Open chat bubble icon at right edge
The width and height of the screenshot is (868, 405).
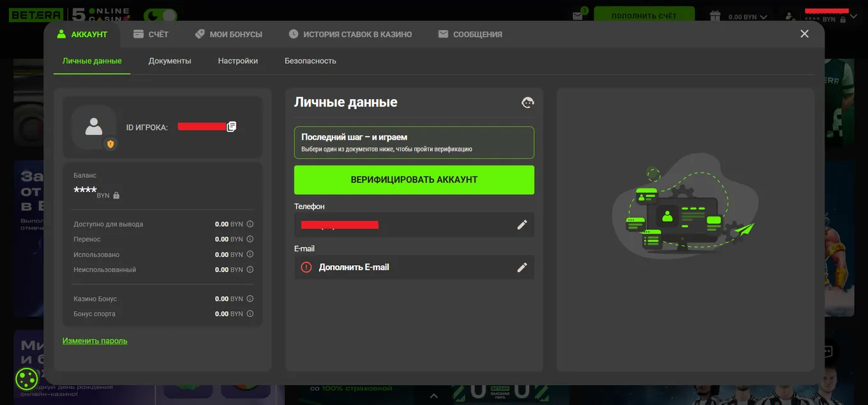pos(827,351)
